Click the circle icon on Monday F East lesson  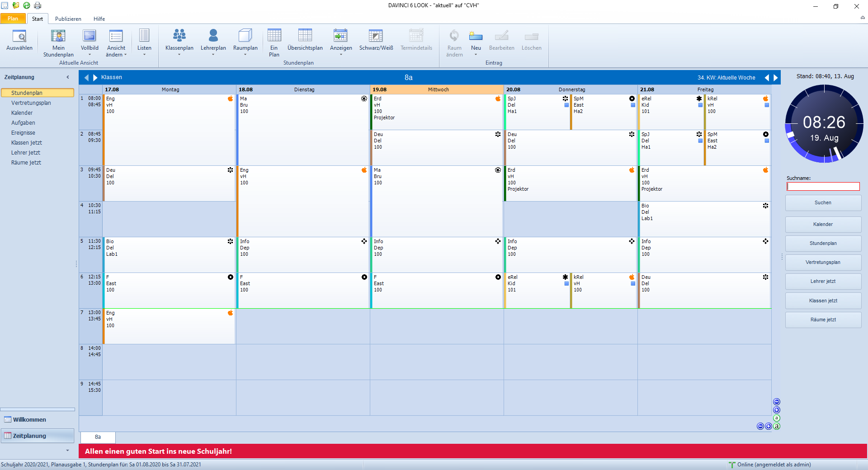231,277
